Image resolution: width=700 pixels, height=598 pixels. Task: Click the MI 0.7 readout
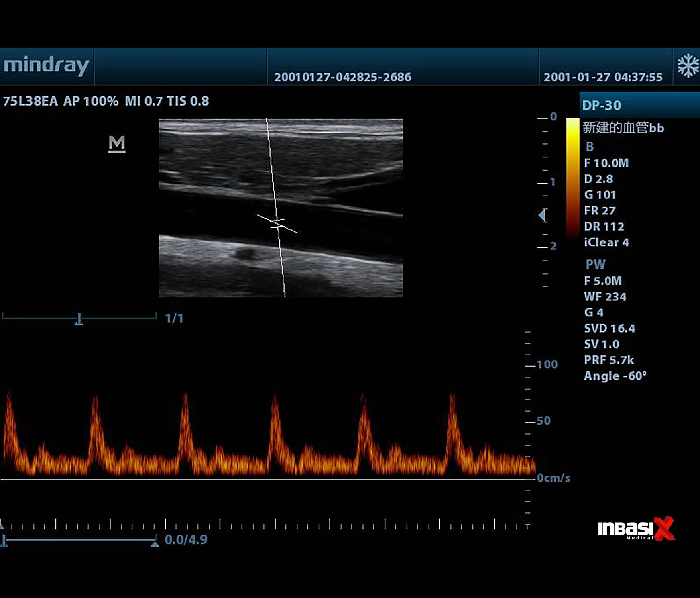tap(143, 101)
